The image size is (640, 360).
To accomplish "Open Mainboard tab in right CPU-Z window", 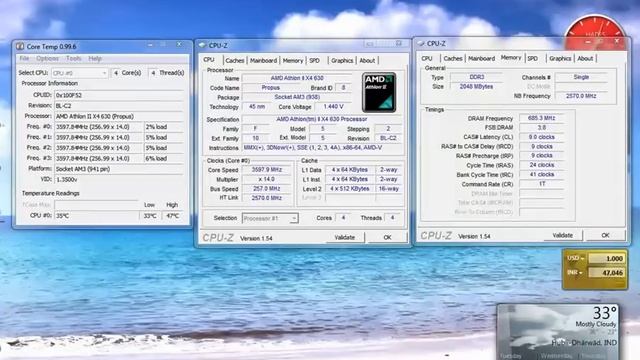I will tap(481, 58).
